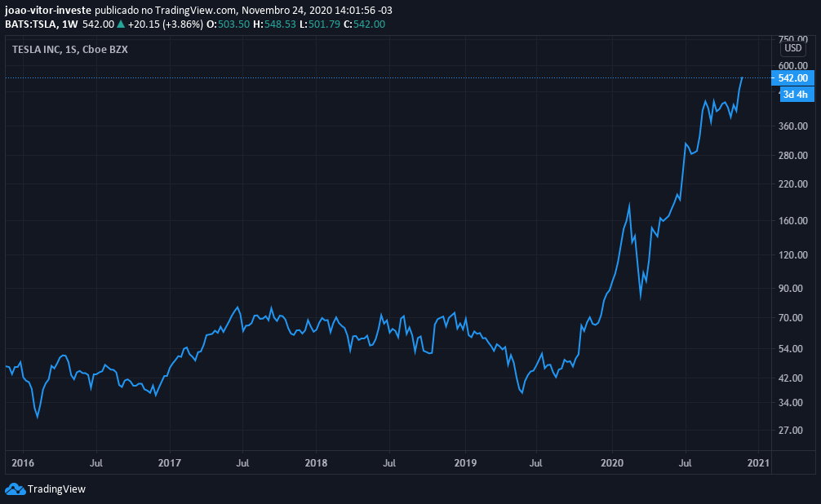
Task: Follow the TradingView.com text in header
Action: 195,11
